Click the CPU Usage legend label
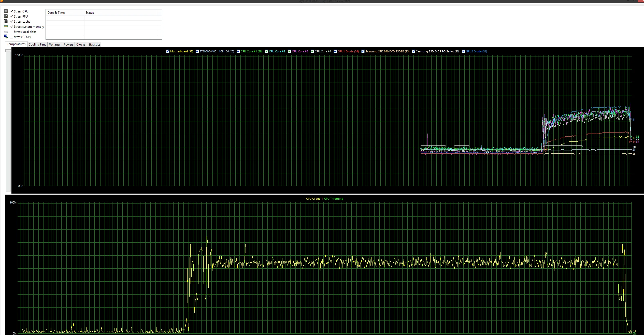This screenshot has height=335, width=644. 313,199
